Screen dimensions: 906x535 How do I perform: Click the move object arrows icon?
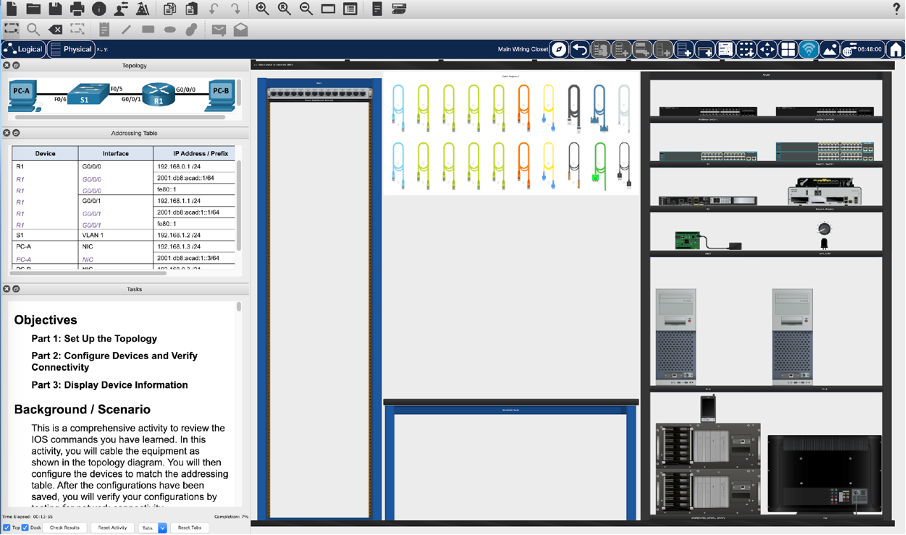point(767,50)
